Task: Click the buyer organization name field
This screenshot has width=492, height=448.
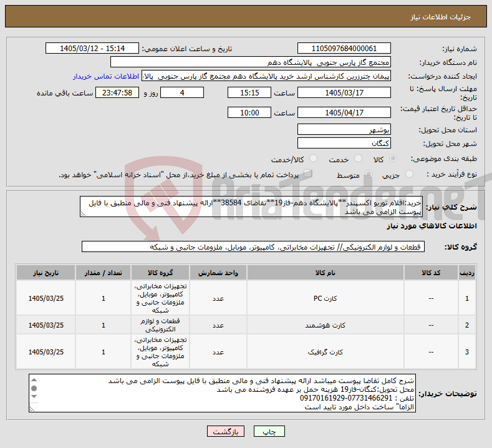Action: pos(251,62)
